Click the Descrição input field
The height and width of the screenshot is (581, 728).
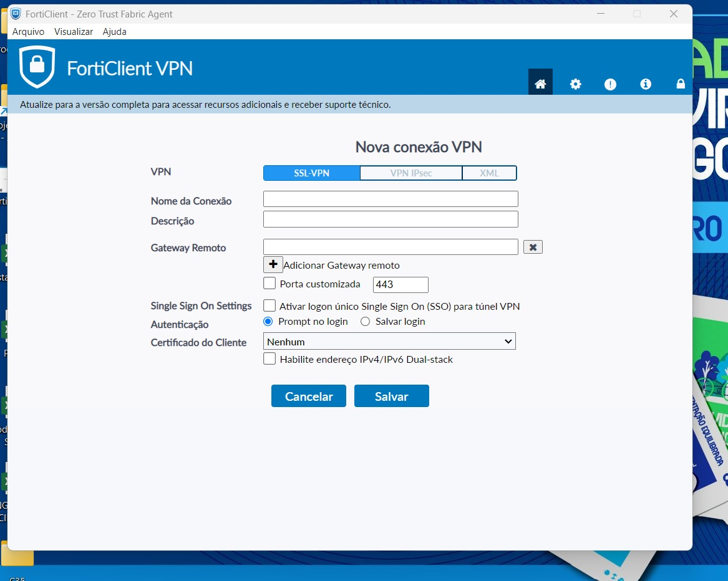tap(391, 219)
